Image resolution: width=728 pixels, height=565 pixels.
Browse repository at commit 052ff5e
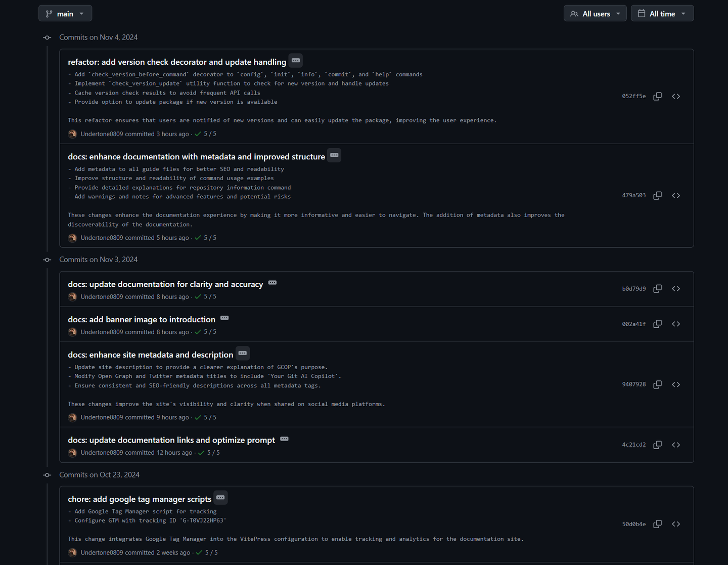click(x=676, y=96)
